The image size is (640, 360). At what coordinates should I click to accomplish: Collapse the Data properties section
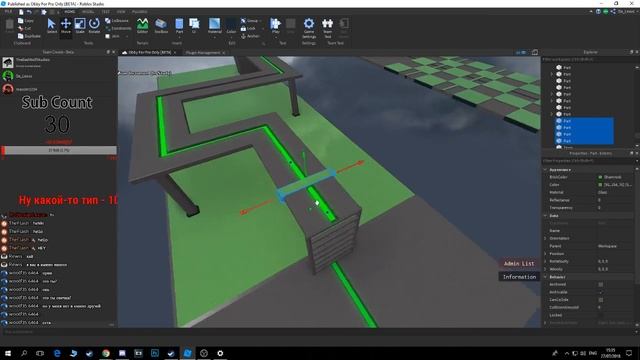[x=545, y=216]
